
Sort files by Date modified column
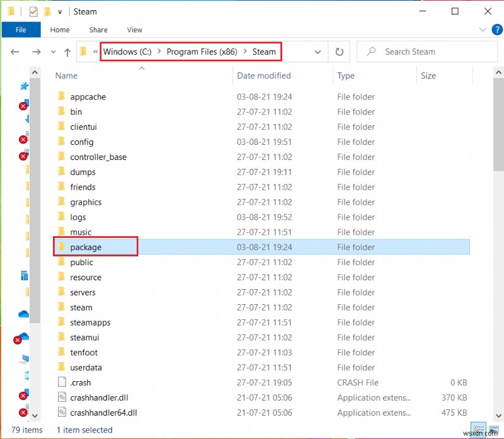[x=263, y=76]
